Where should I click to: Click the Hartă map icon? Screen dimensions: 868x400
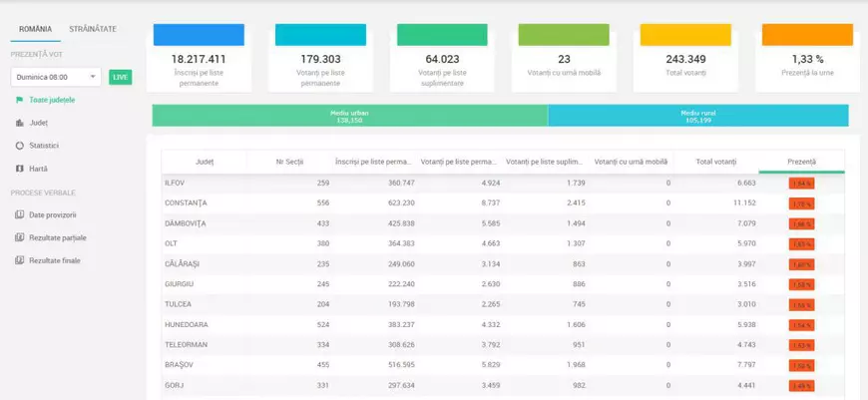coord(19,169)
